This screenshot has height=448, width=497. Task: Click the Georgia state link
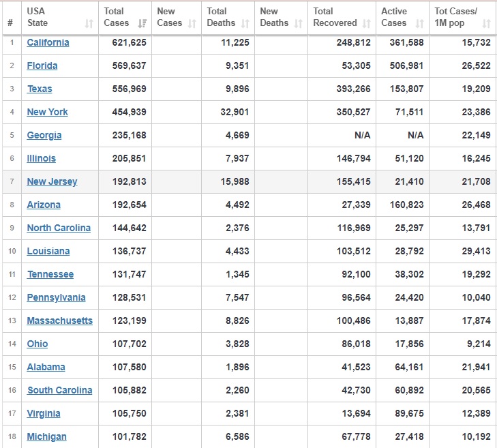click(44, 135)
